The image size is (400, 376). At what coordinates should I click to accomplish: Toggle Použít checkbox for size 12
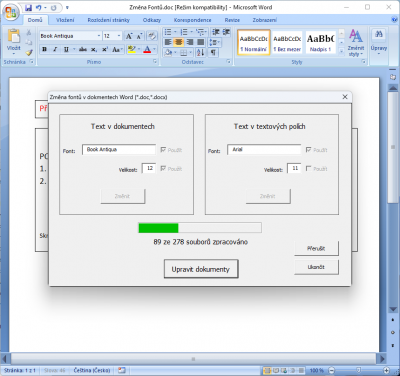163,169
